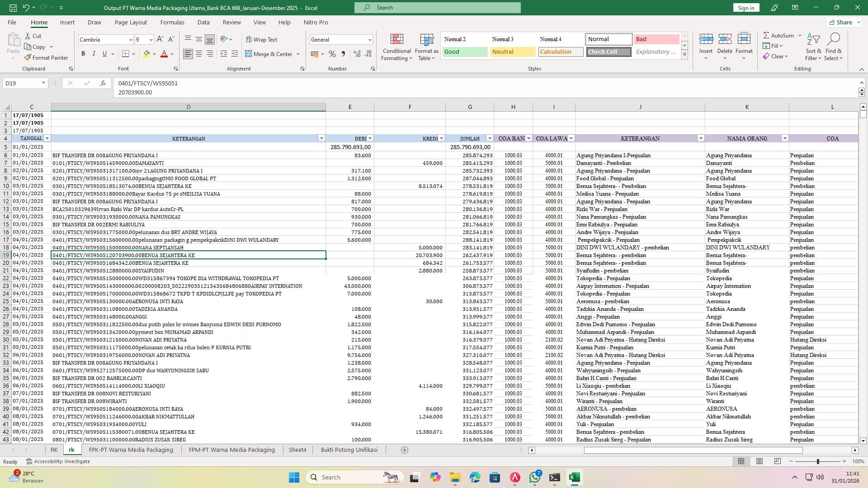Open the FPK-PT Warna Media Packaging sheet
868x488 pixels.
pos(131,450)
